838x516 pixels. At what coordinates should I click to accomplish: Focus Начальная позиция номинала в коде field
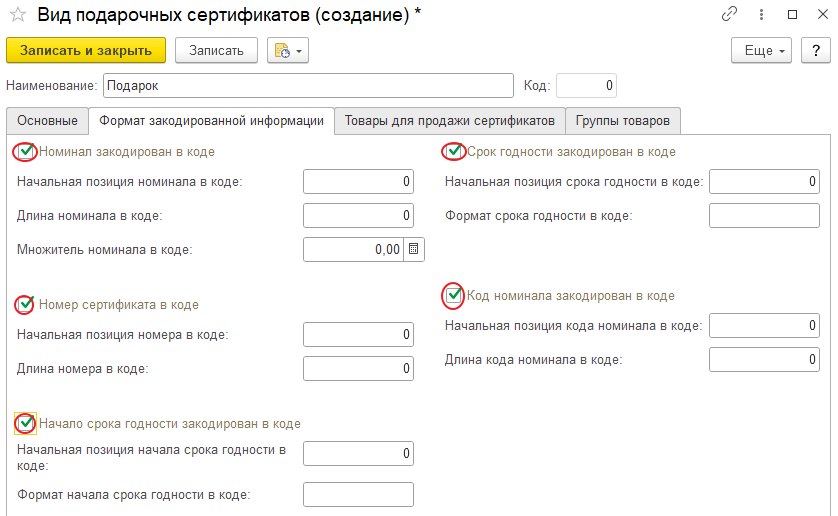click(358, 182)
